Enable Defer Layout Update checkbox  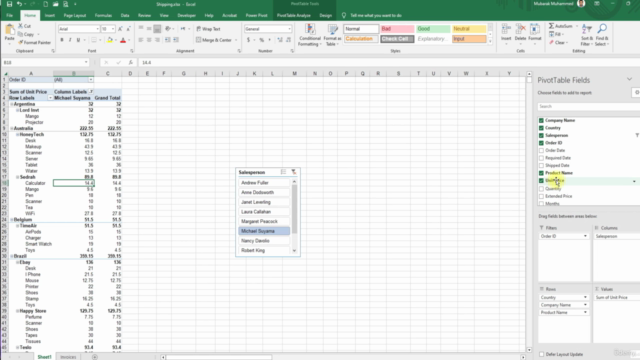[542, 354]
